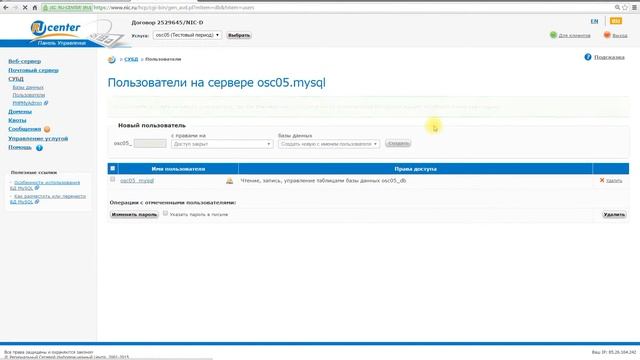Bookmark the page with the star icon
Viewport: 640px width, 360px height.
[x=625, y=8]
